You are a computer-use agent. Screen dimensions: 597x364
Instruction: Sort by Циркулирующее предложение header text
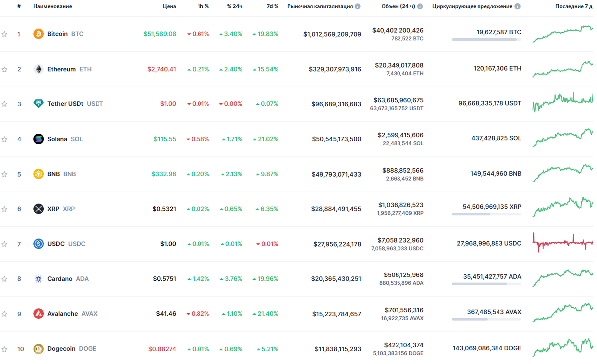472,6
